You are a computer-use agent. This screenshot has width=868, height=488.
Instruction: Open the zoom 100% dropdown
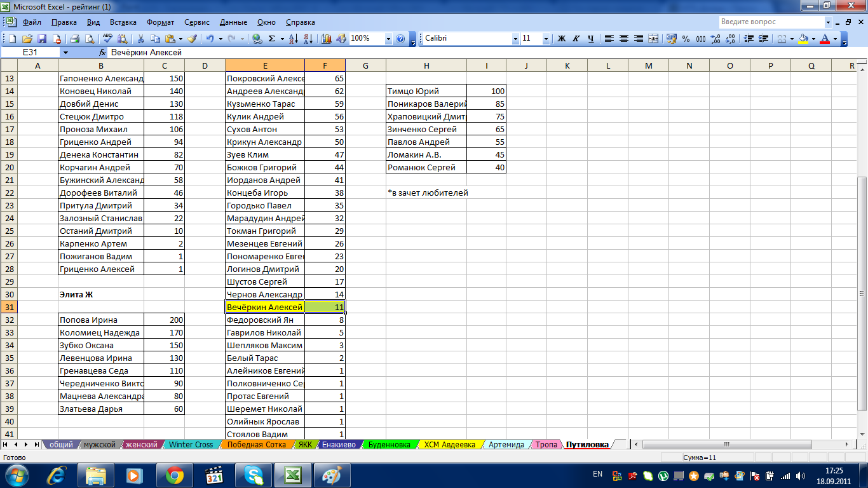click(388, 39)
